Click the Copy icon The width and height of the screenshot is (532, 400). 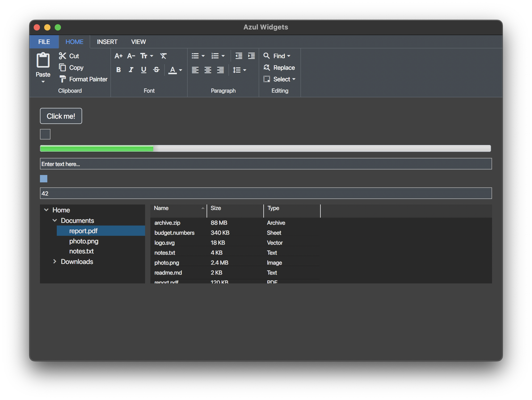(62, 67)
